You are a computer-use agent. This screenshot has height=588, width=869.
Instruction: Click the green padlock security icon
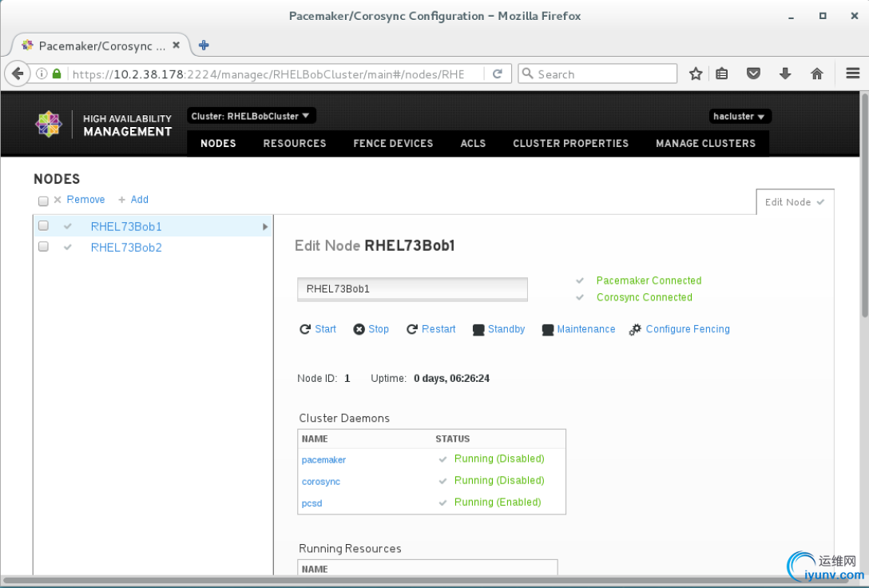[x=57, y=73]
